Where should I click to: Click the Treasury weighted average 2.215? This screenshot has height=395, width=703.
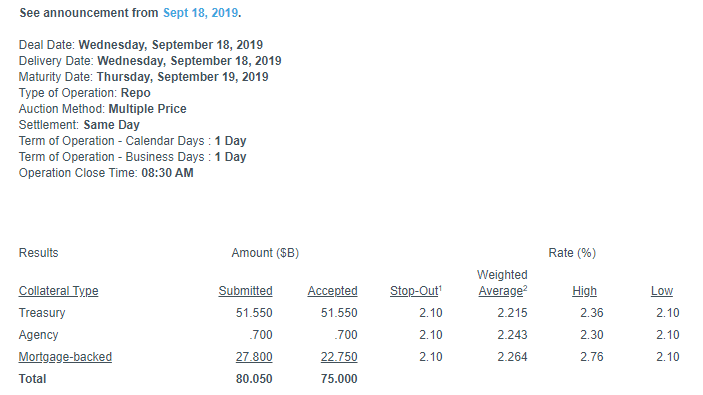(512, 313)
